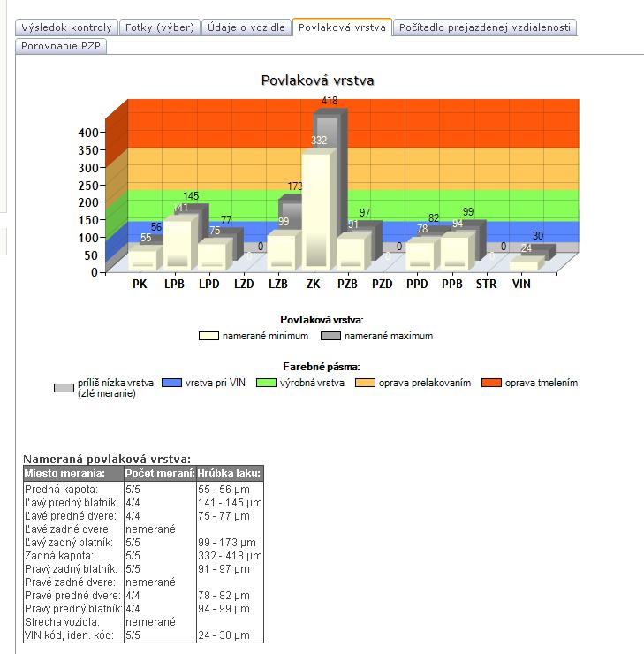Click the grey príliš nízka vrstva swatch
The width and height of the screenshot is (644, 654).
(x=64, y=388)
